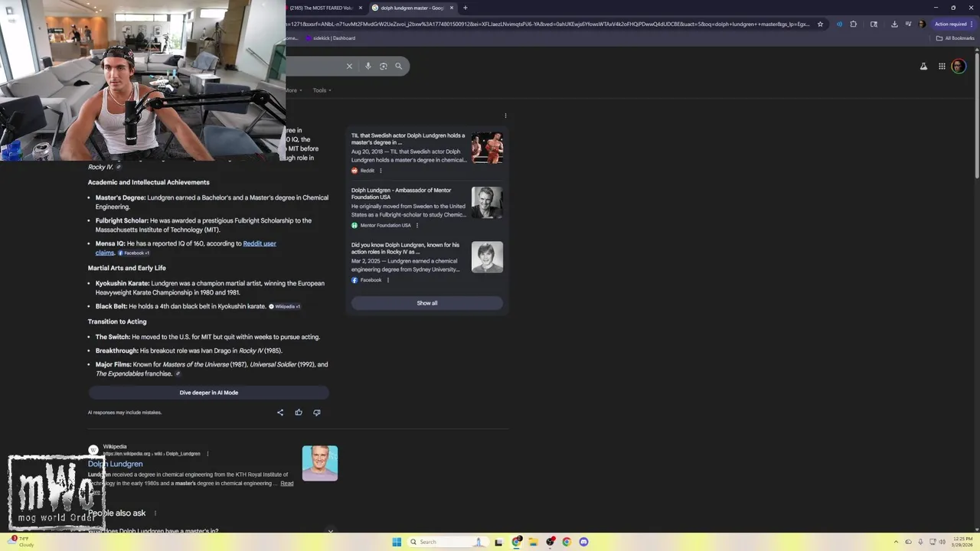The height and width of the screenshot is (551, 980).
Task: Open the Wikipedia +1 citation chip
Action: (x=284, y=307)
